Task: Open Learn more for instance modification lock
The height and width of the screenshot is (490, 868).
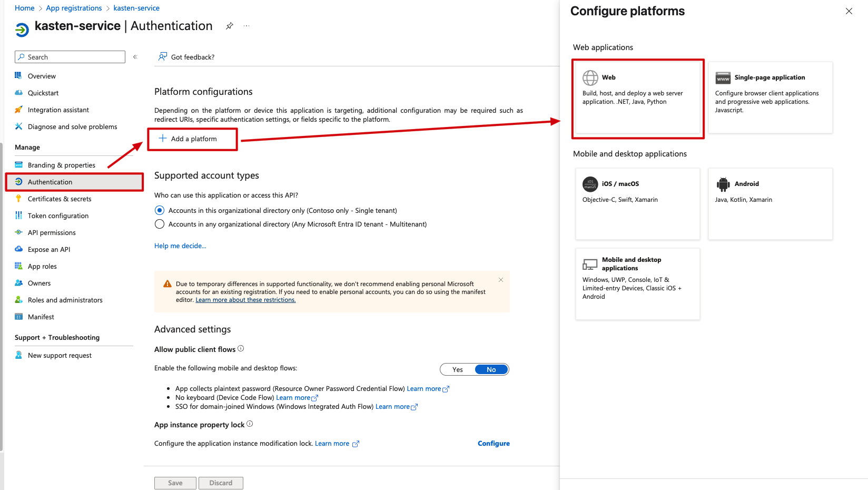Action: click(x=337, y=444)
